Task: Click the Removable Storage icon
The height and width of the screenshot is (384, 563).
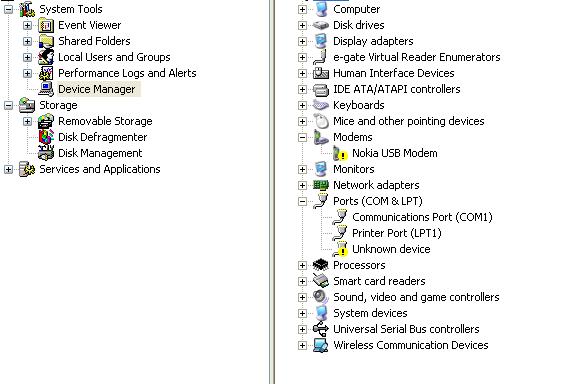Action: pos(46,121)
